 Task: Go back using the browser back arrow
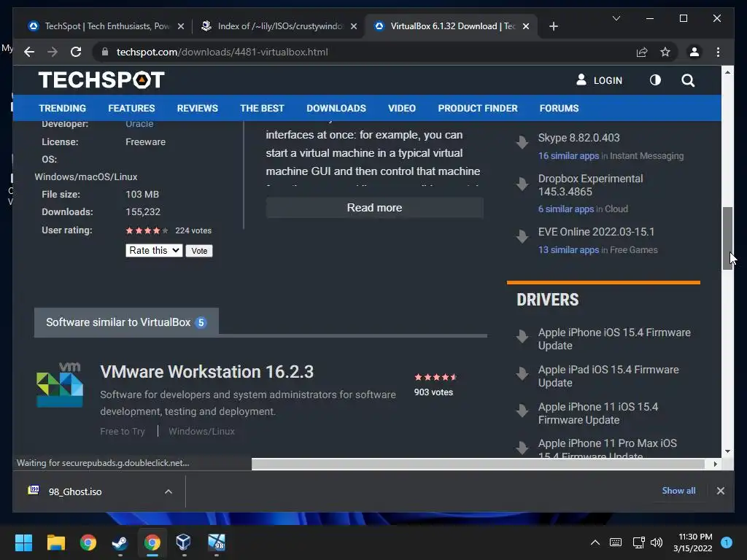coord(29,52)
